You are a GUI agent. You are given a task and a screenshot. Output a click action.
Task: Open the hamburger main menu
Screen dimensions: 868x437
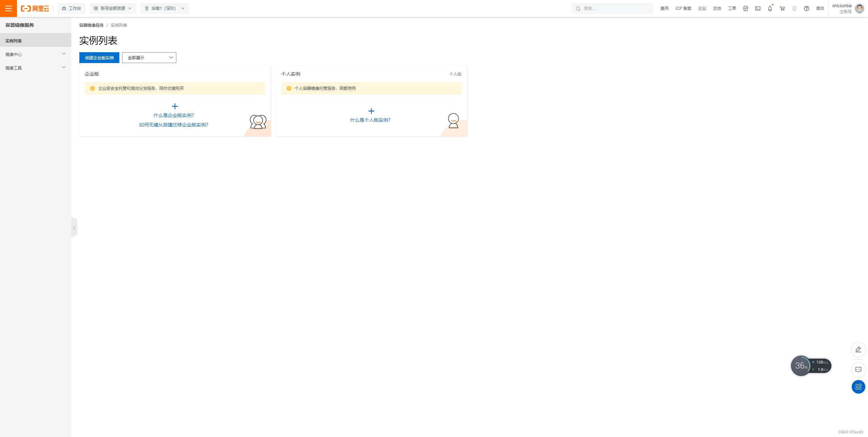click(8, 8)
